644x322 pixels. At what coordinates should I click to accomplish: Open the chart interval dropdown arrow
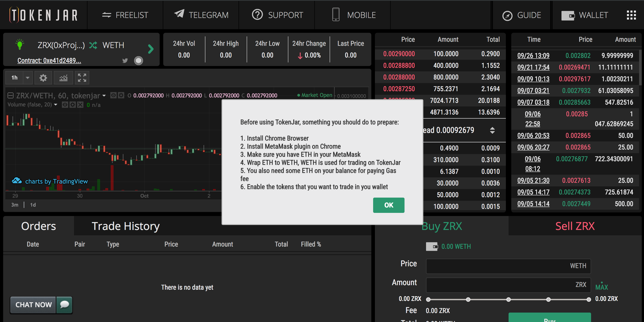point(28,78)
